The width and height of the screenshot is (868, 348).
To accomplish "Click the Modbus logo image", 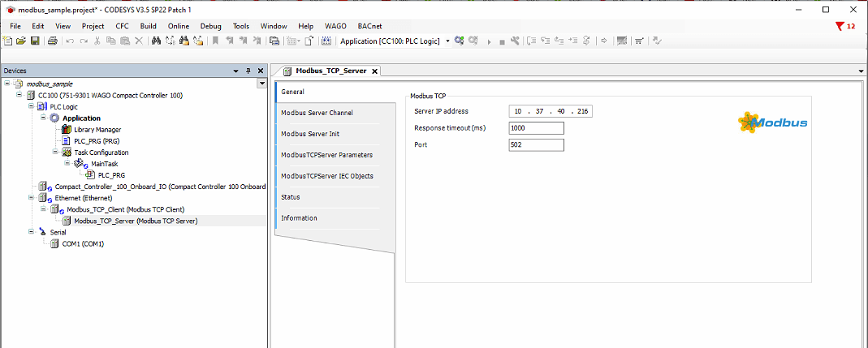I will click(x=773, y=122).
